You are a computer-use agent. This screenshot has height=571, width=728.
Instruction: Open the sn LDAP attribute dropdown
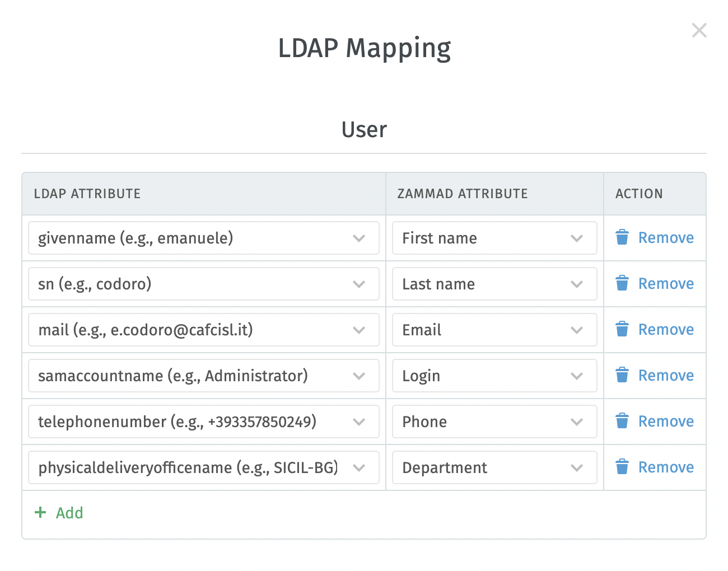[x=359, y=284]
